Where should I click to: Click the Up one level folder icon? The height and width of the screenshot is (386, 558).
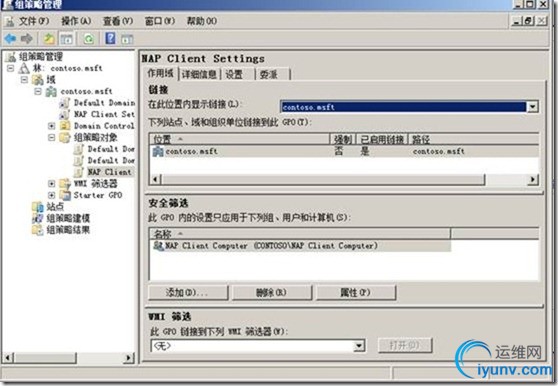click(49, 38)
